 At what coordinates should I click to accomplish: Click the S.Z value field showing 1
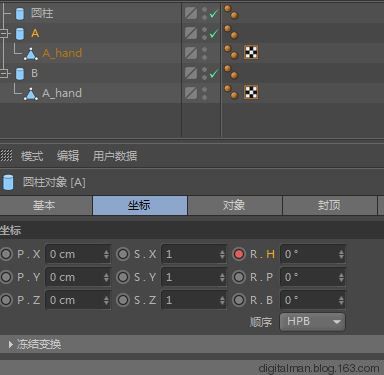194,300
